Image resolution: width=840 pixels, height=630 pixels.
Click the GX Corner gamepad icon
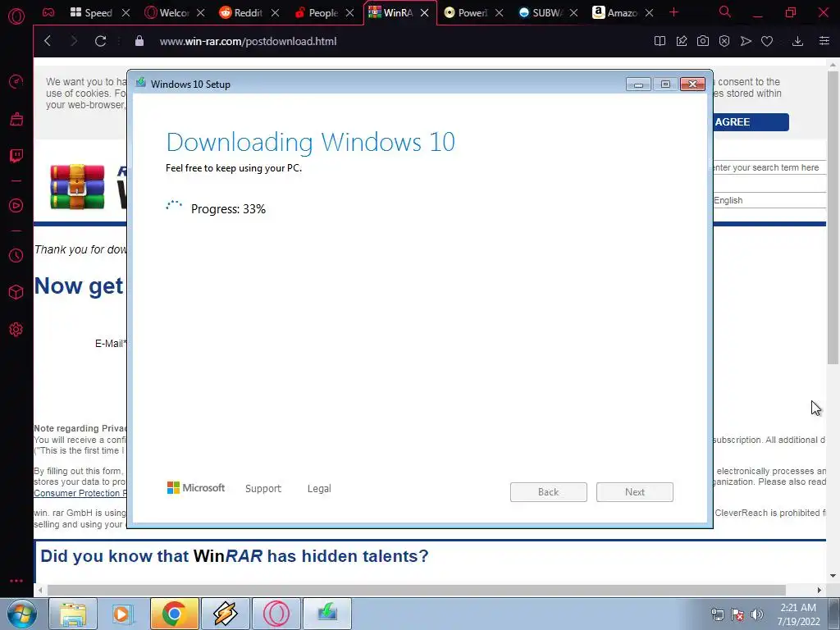(x=48, y=12)
